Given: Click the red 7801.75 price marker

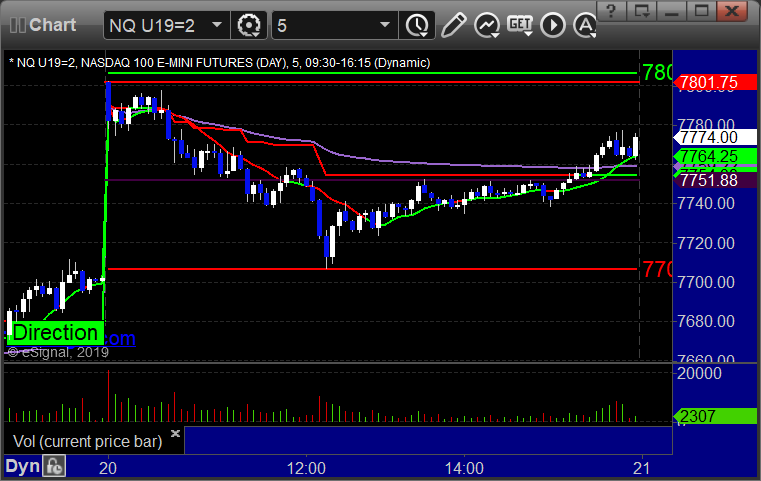Looking at the screenshot, I should (715, 82).
